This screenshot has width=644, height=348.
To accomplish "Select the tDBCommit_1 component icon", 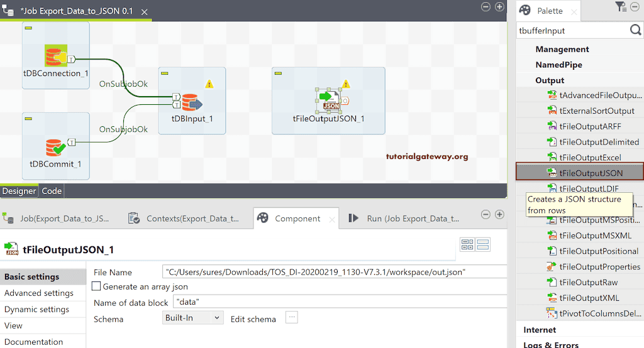I will pyautogui.click(x=55, y=148).
